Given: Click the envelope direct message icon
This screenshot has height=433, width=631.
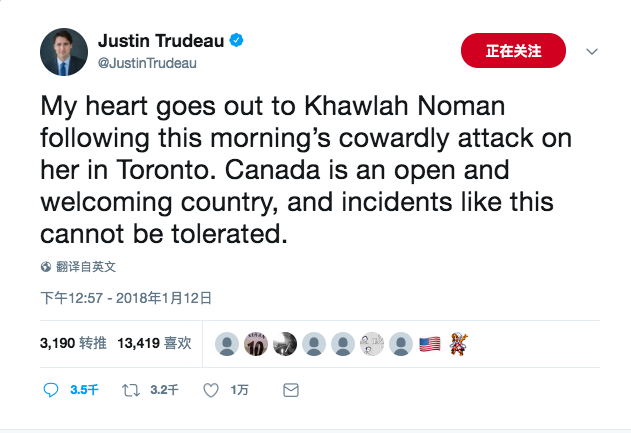Looking at the screenshot, I should [x=291, y=390].
